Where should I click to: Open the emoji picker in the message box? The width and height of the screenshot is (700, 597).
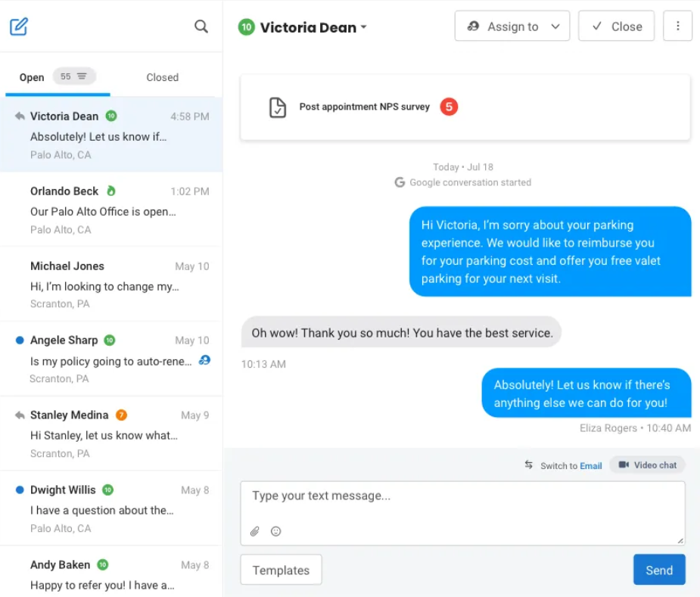pyautogui.click(x=275, y=531)
